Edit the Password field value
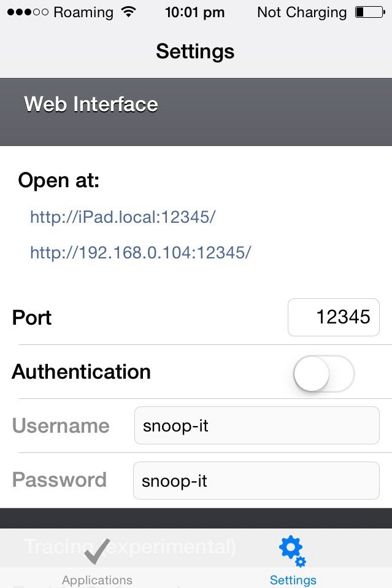 (x=256, y=481)
